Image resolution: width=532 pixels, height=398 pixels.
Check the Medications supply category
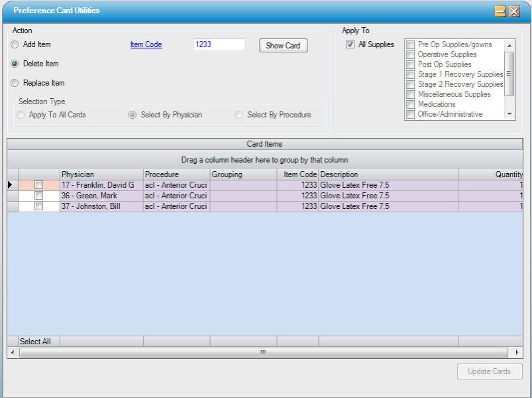pyautogui.click(x=410, y=104)
